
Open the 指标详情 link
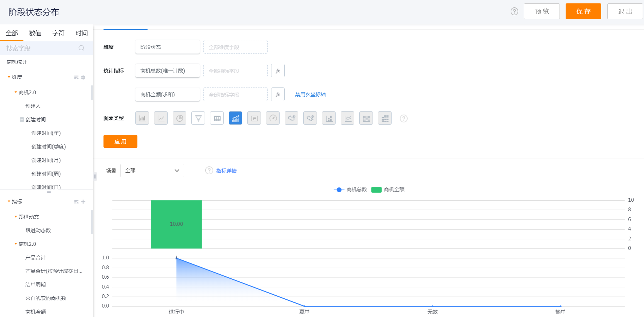tap(227, 171)
